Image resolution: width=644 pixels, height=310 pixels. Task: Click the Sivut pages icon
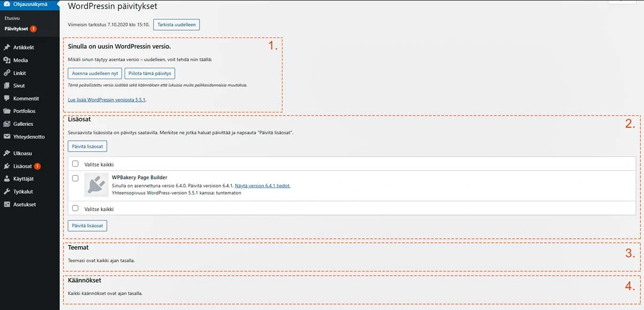pos(7,86)
